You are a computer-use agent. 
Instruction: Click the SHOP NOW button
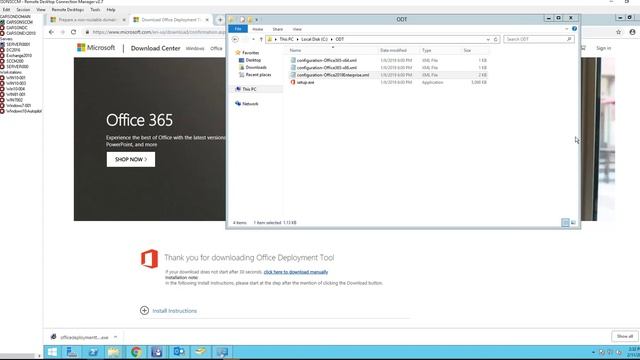click(x=131, y=159)
